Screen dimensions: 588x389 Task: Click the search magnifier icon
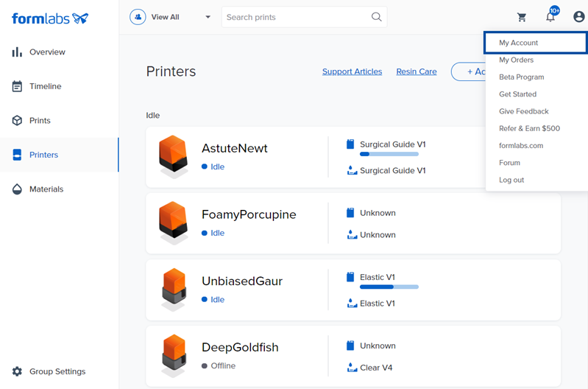pos(377,17)
